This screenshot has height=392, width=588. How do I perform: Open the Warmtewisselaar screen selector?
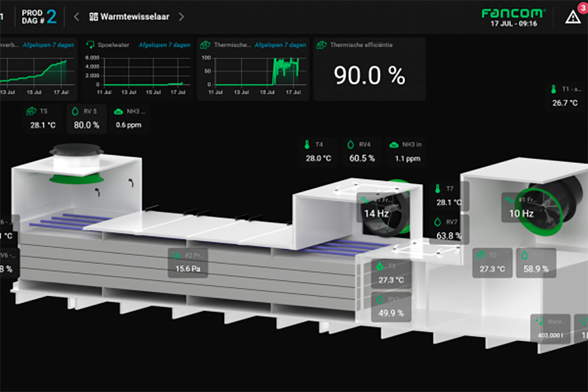coord(134,17)
